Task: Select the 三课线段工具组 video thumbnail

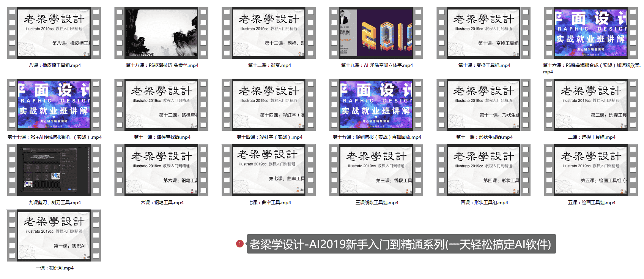Action: click(x=376, y=170)
